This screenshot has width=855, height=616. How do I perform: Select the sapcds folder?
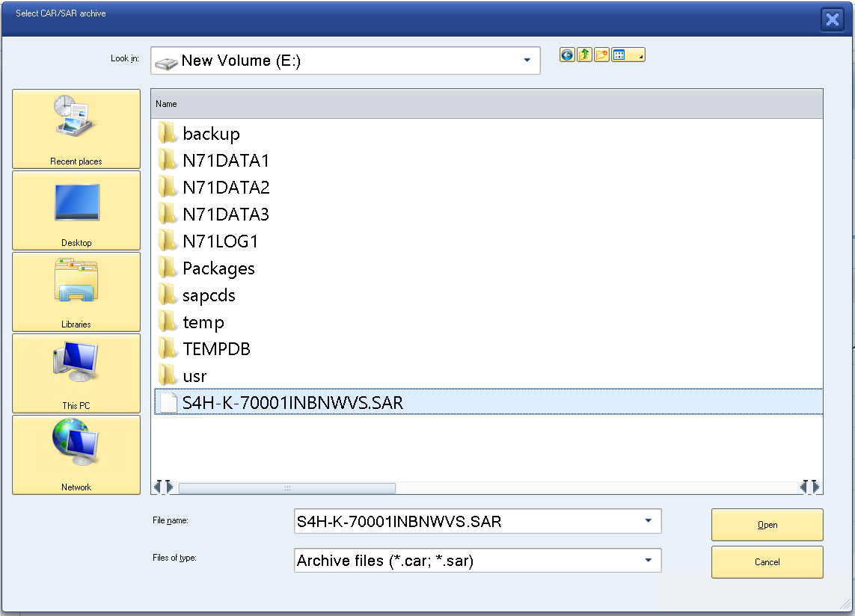(209, 295)
